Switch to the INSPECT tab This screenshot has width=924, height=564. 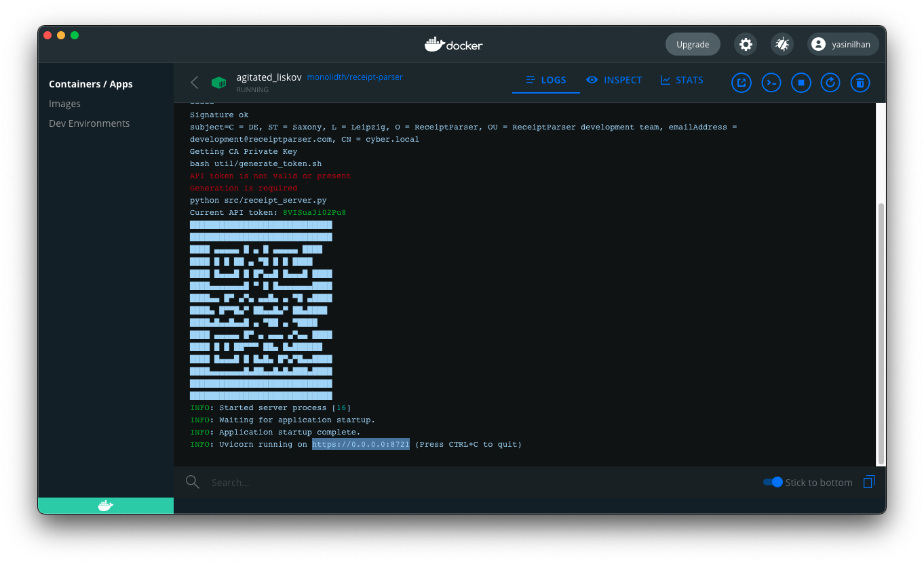click(x=614, y=80)
